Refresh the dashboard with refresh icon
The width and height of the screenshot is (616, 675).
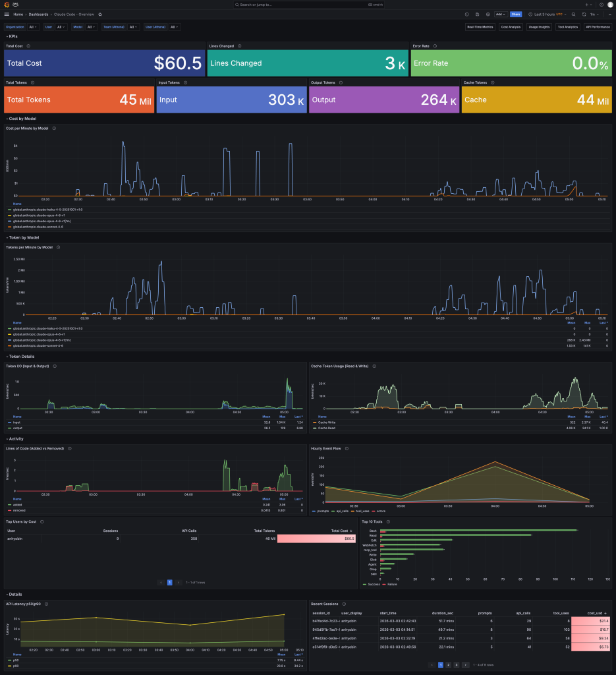(584, 14)
